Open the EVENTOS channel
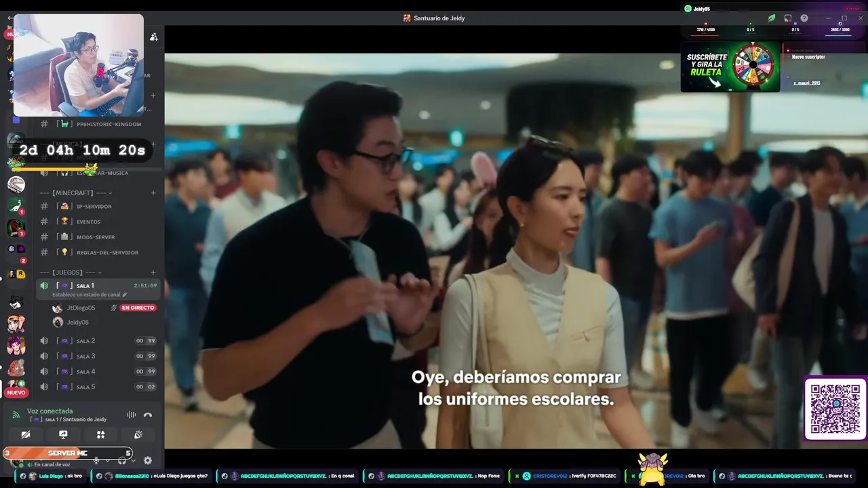The height and width of the screenshot is (488, 868). pos(98,222)
